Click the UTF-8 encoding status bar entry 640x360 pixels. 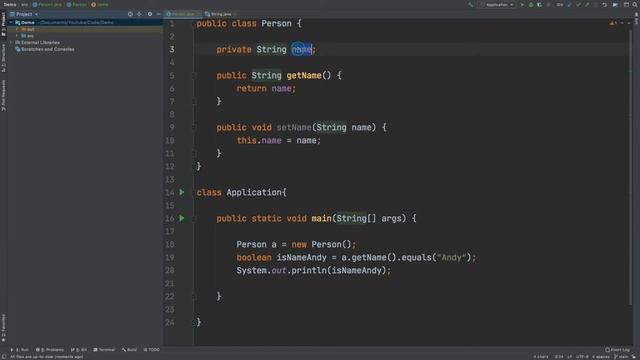point(582,357)
